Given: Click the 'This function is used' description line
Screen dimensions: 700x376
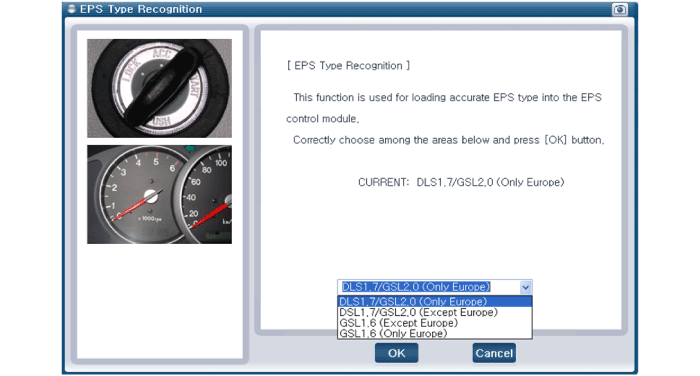Looking at the screenshot, I should (x=447, y=97).
